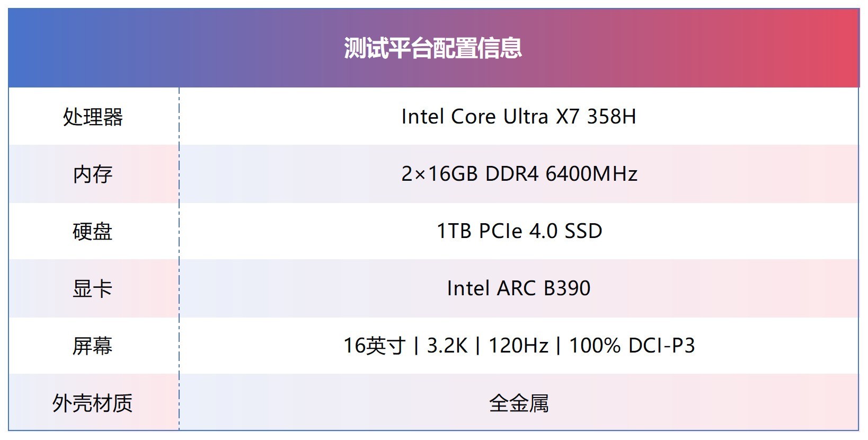Select the 内存 row label
This screenshot has width=868, height=440.
(x=93, y=174)
